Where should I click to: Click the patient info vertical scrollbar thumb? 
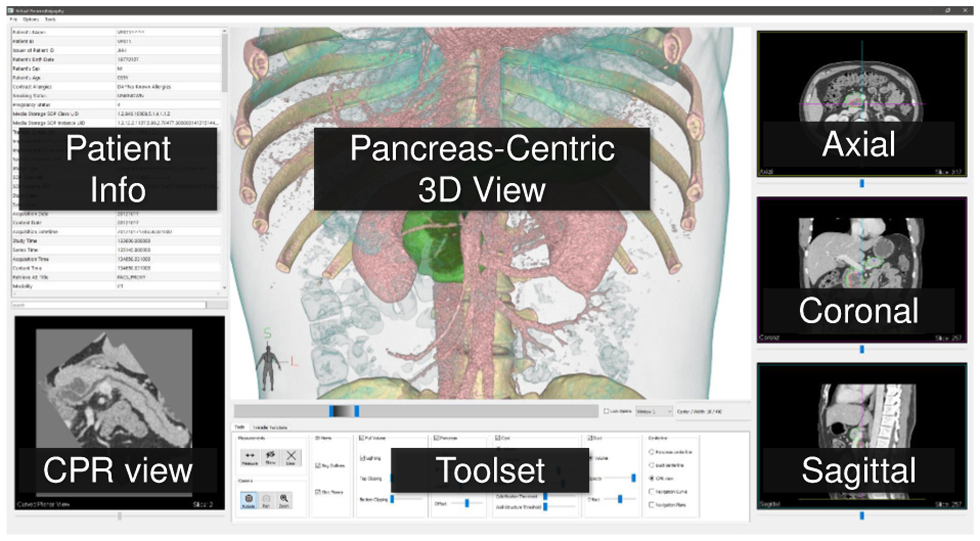[x=224, y=63]
